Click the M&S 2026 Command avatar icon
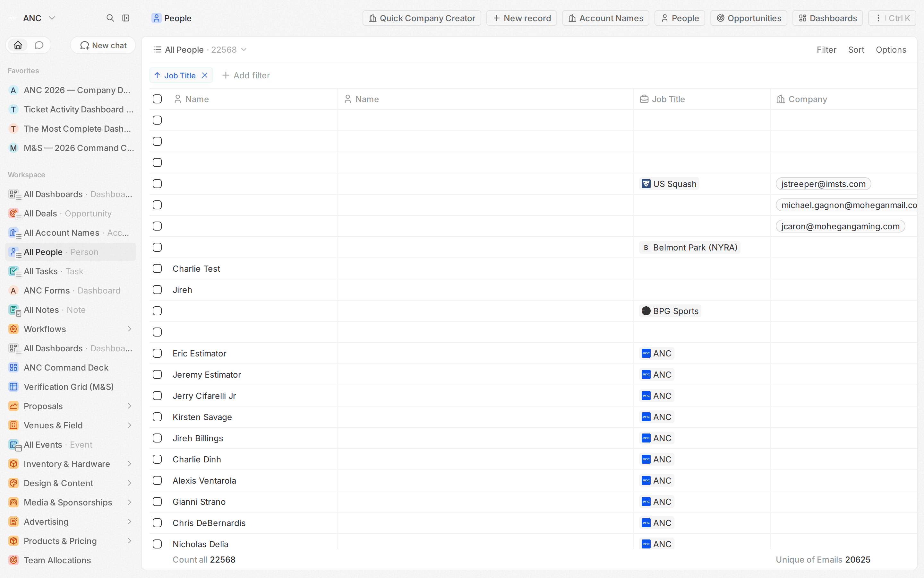Viewport: 924px width, 578px height. pyautogui.click(x=13, y=148)
